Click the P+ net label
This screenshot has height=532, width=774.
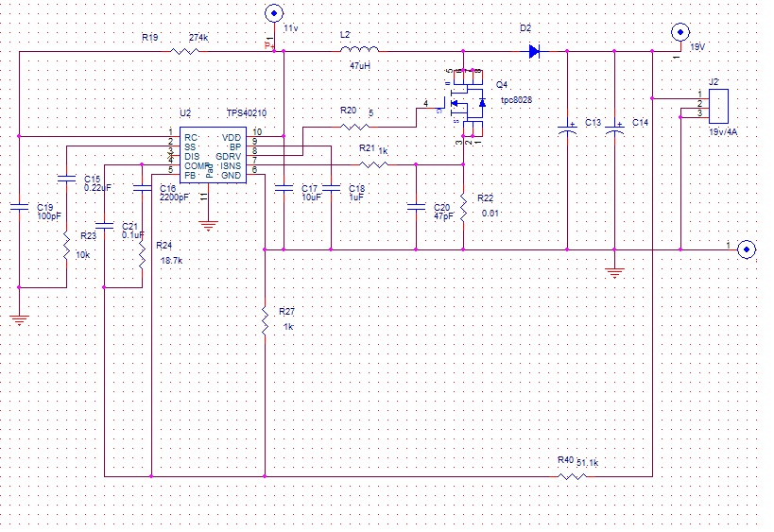point(269,46)
